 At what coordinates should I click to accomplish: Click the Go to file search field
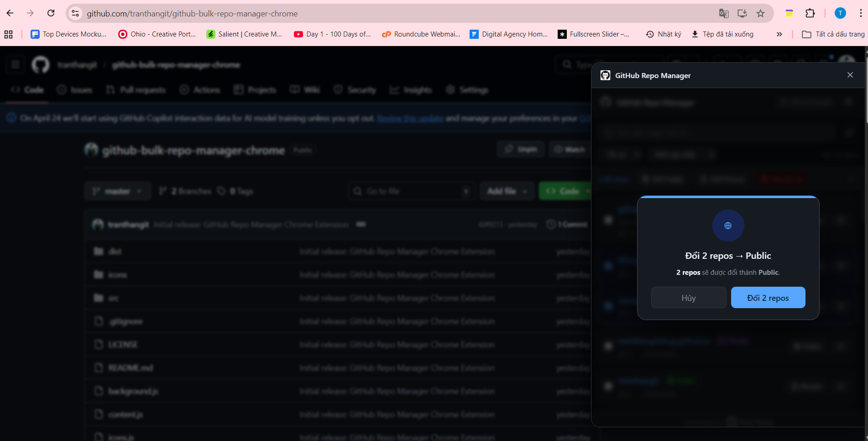click(x=411, y=191)
